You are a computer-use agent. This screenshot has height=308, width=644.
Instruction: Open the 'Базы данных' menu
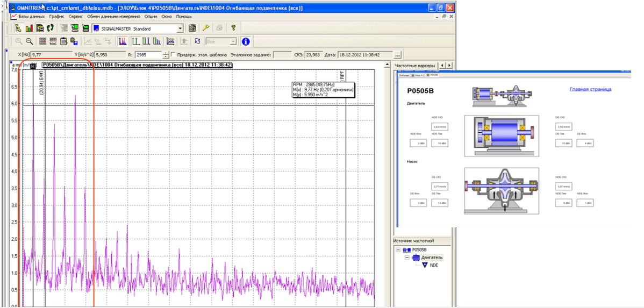click(x=31, y=17)
